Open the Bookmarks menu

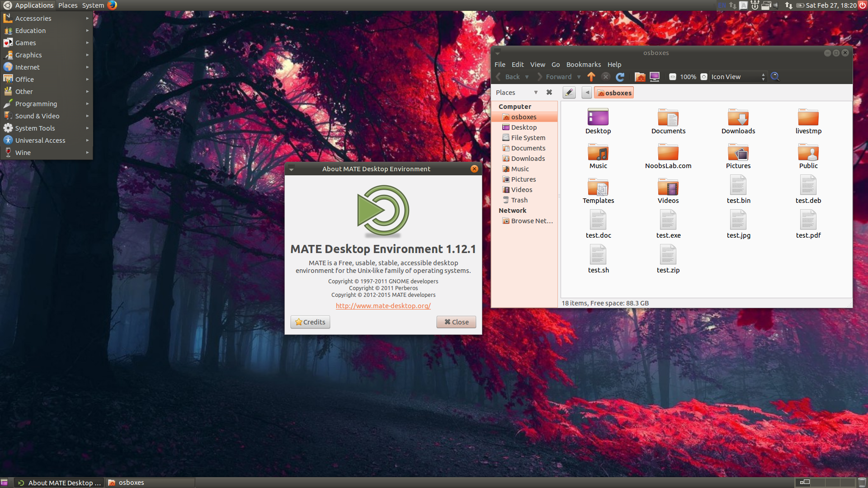tap(584, 64)
